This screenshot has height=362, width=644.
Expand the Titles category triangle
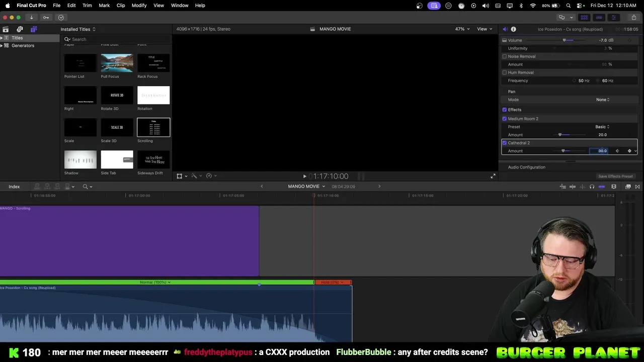click(x=2, y=38)
